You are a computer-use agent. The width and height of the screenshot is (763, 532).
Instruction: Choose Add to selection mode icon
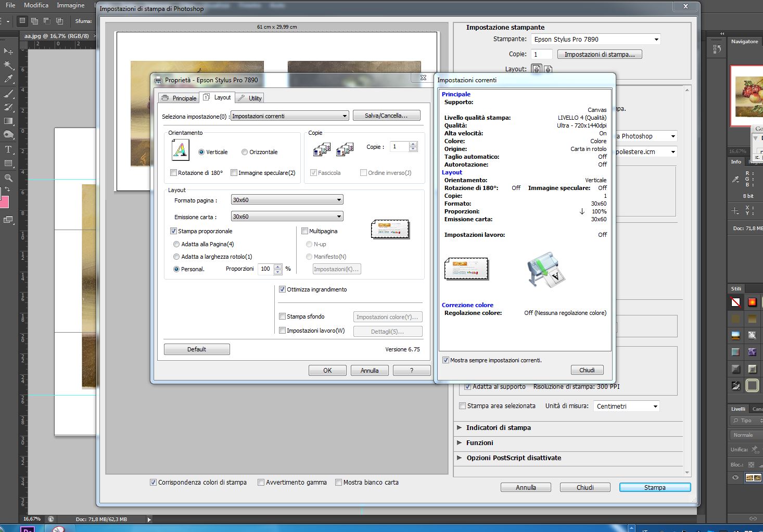coord(34,21)
